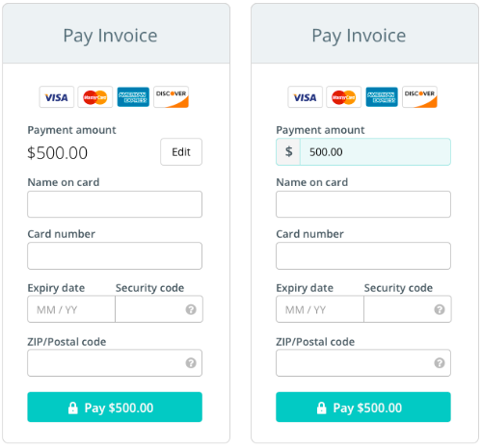Click the Visa icon in the right form

(x=306, y=97)
